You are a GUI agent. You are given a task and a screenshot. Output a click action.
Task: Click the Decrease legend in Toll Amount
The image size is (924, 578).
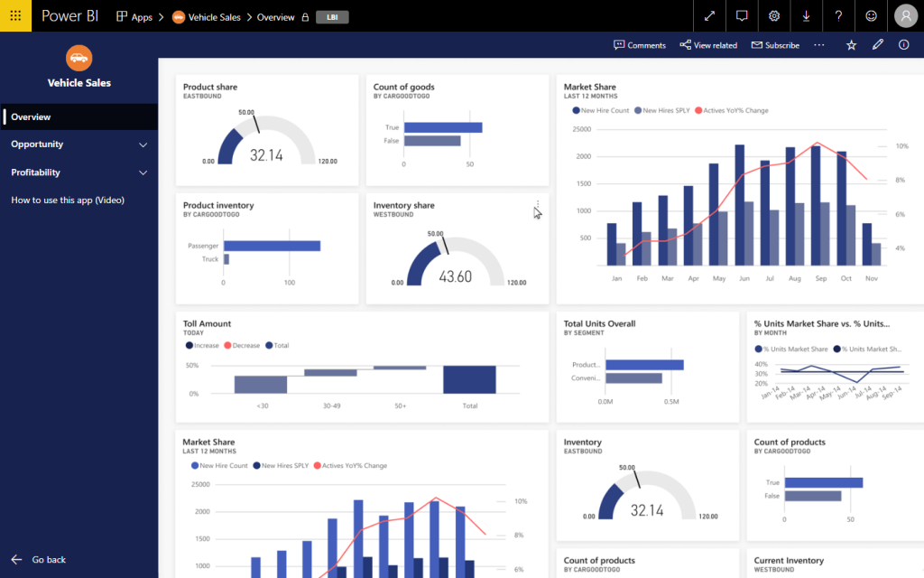(242, 346)
